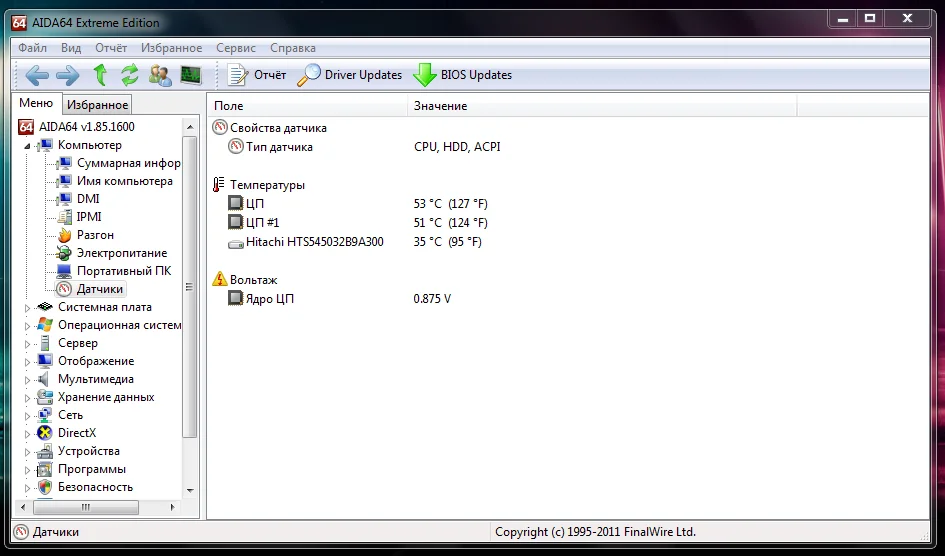Click the green up arrow toolbar icon
The height and width of the screenshot is (556, 945).
point(100,75)
